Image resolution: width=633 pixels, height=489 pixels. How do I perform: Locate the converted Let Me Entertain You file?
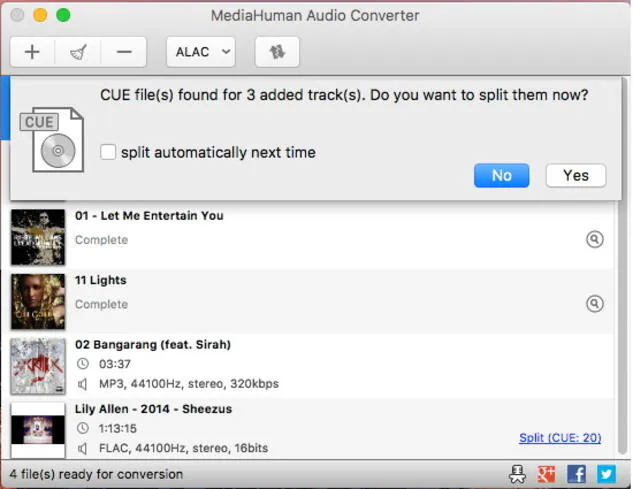(594, 239)
